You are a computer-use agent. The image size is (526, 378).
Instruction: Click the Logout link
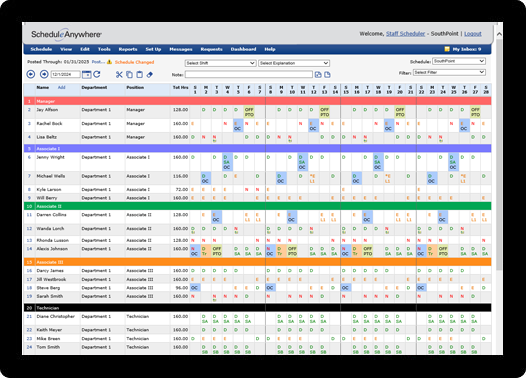(473, 34)
